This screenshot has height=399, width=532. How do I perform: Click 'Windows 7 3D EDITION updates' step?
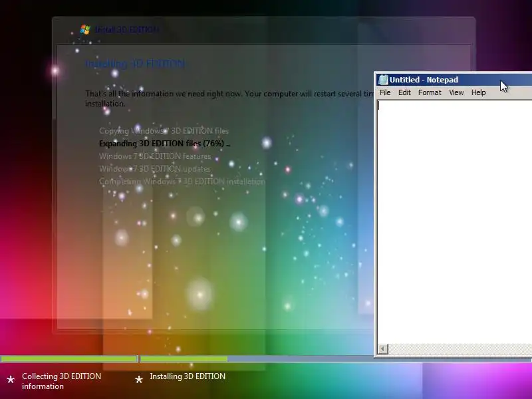pos(155,169)
